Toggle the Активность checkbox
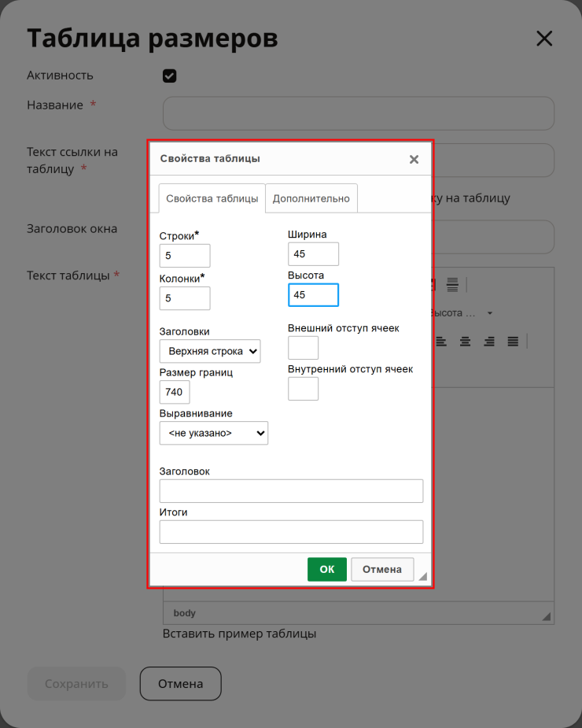 click(169, 76)
